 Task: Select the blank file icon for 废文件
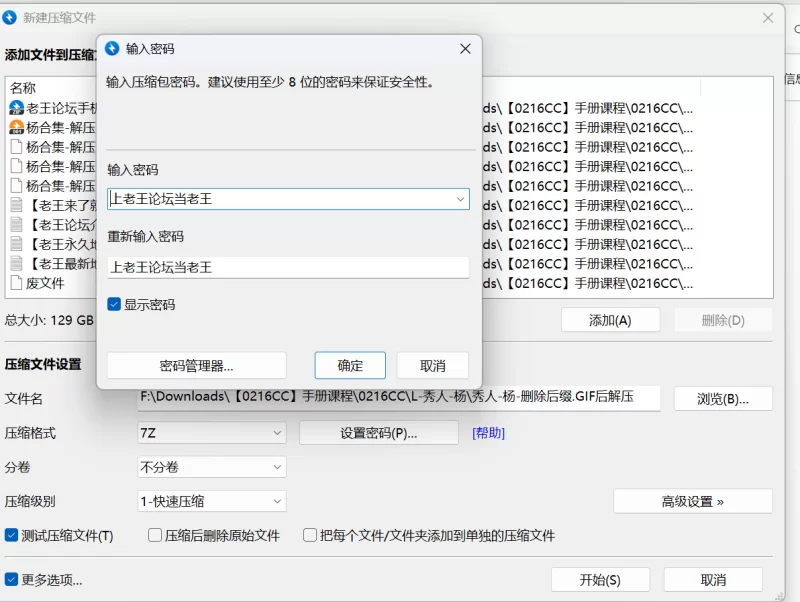click(16, 283)
